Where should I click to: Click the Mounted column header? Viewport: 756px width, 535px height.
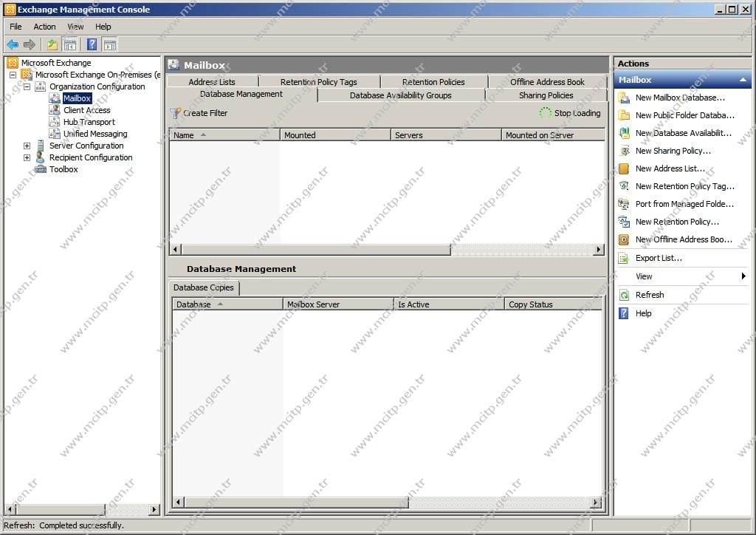tap(336, 135)
